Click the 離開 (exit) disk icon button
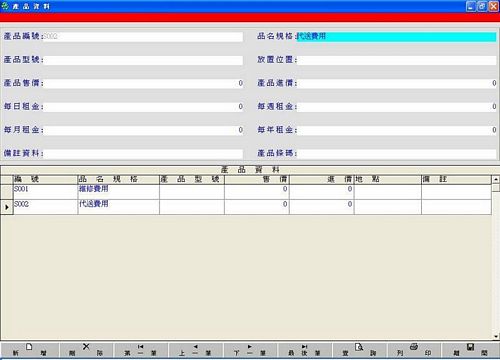Viewport: 500px width, 360px height. pos(470,350)
